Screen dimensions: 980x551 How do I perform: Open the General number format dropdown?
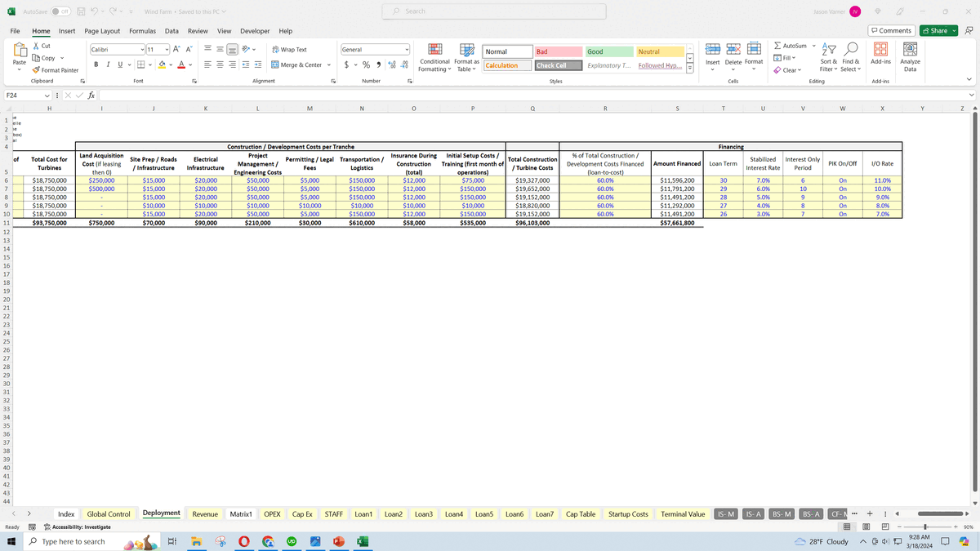[x=406, y=48]
